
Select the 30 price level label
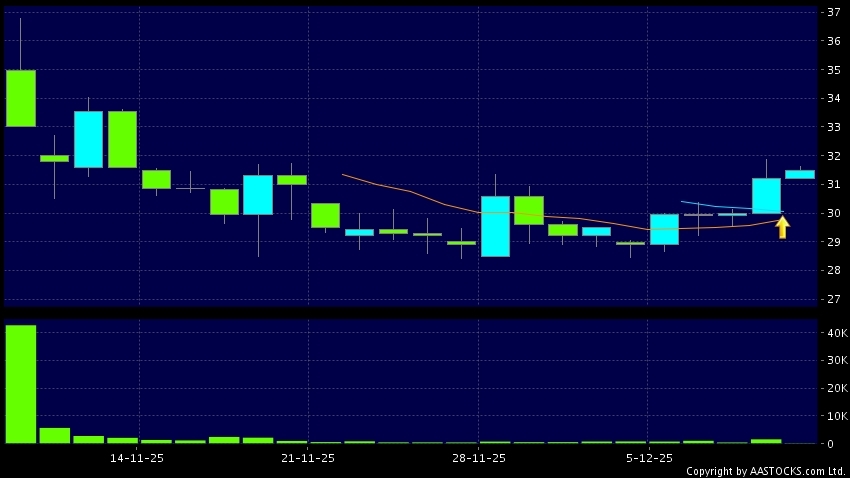coord(832,214)
